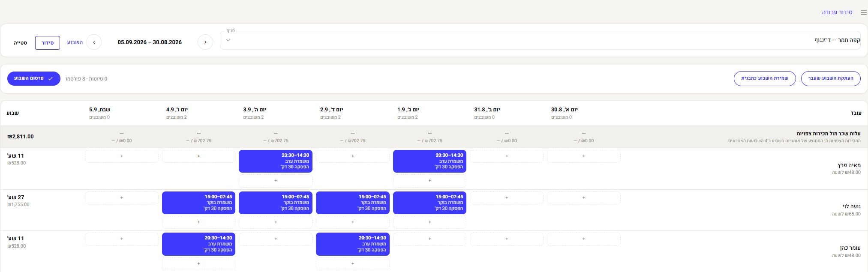
Task: Open the hamburger menu beside סידור עבודה
Action: point(863,12)
